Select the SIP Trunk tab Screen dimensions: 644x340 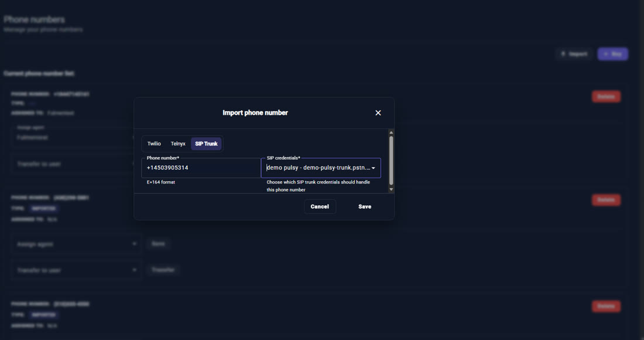206,144
